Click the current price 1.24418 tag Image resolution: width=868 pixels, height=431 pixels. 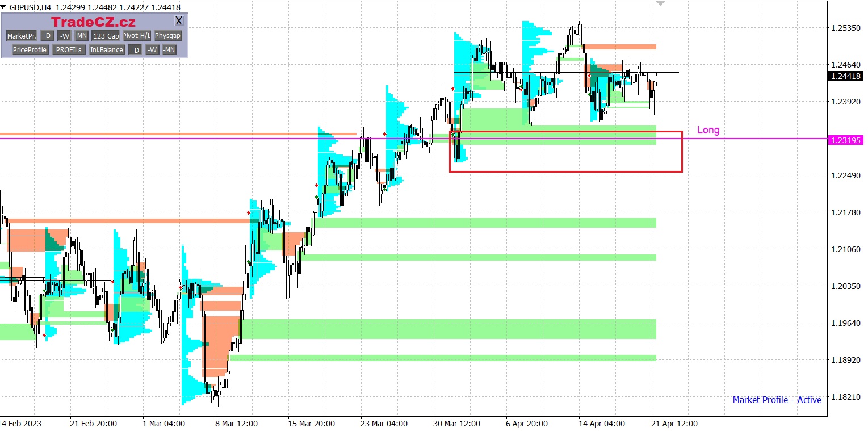(845, 77)
